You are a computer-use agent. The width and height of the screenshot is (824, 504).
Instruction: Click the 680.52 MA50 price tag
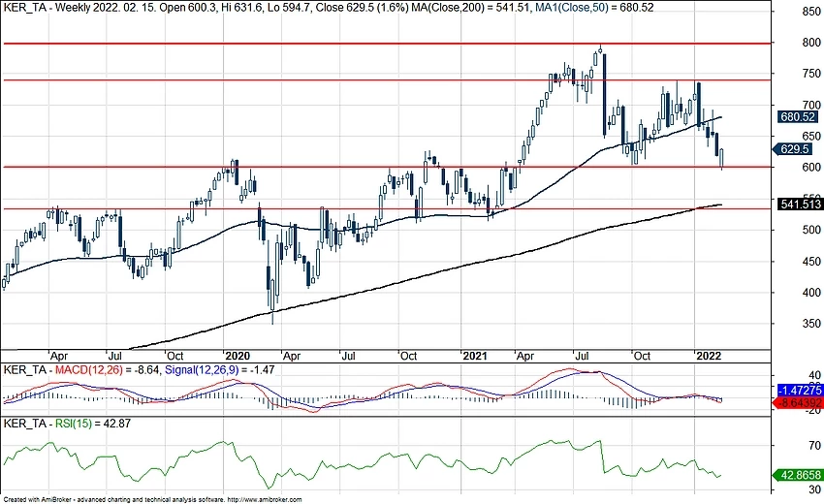(799, 117)
